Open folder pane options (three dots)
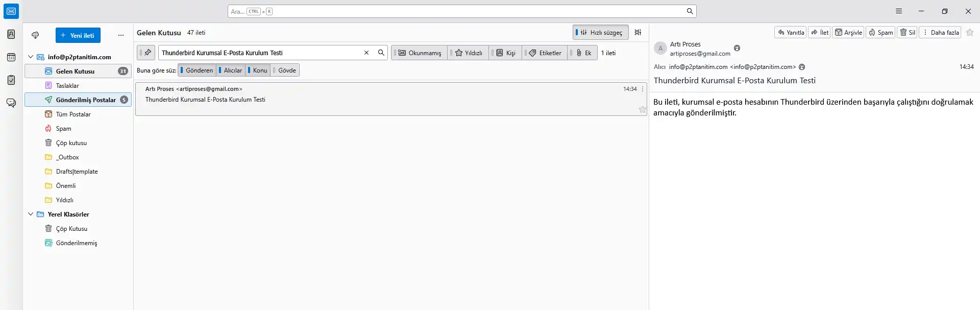The height and width of the screenshot is (310, 980). coord(121,35)
